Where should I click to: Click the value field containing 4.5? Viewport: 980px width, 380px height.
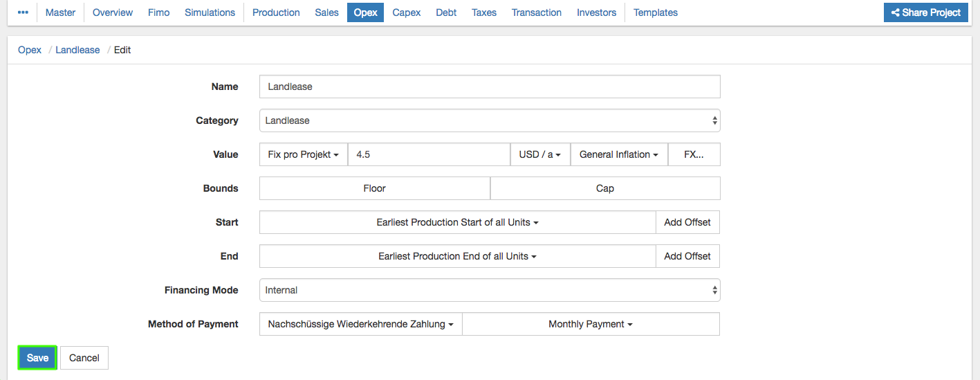click(429, 154)
